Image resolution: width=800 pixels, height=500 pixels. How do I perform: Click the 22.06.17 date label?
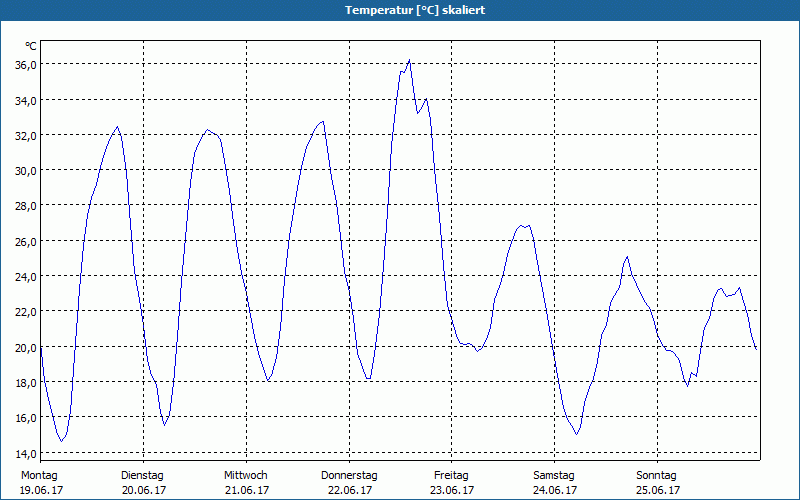(x=349, y=491)
